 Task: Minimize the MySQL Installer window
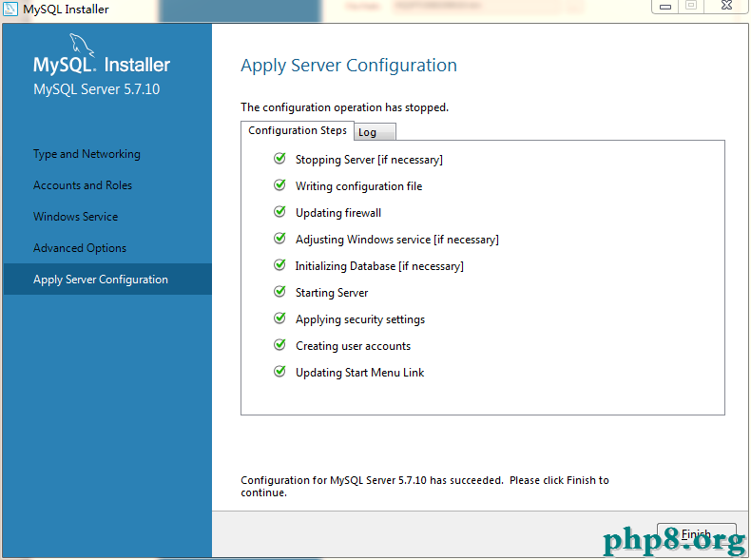tap(664, 7)
